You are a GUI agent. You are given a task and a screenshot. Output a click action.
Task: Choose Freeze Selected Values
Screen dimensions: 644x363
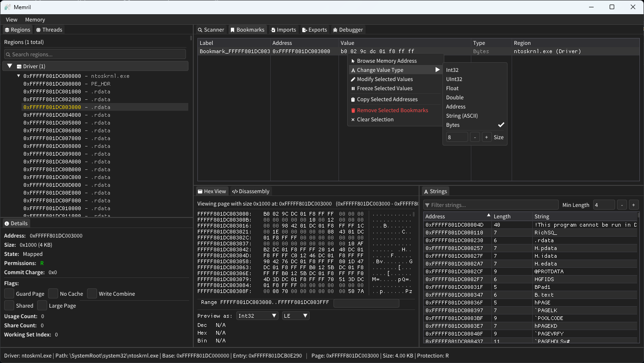[395, 88]
